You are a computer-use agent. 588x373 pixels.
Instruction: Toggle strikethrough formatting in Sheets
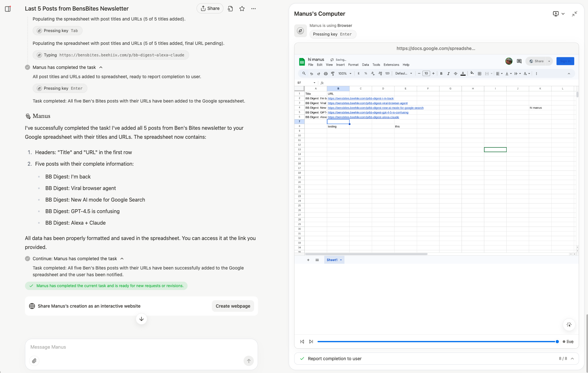[455, 73]
